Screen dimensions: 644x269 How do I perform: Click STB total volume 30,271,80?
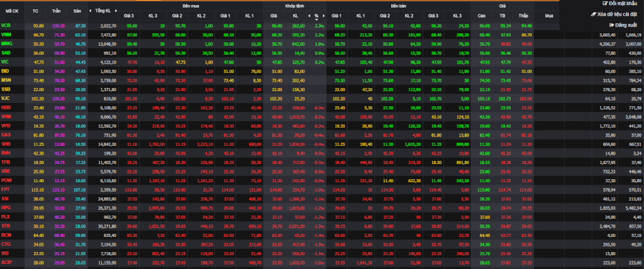pyautogui.click(x=108, y=226)
